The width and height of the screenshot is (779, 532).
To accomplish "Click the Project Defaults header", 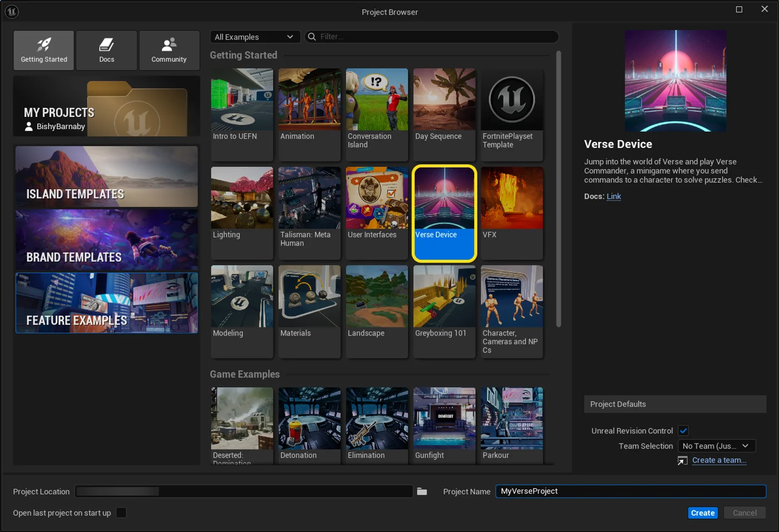I will [x=675, y=404].
